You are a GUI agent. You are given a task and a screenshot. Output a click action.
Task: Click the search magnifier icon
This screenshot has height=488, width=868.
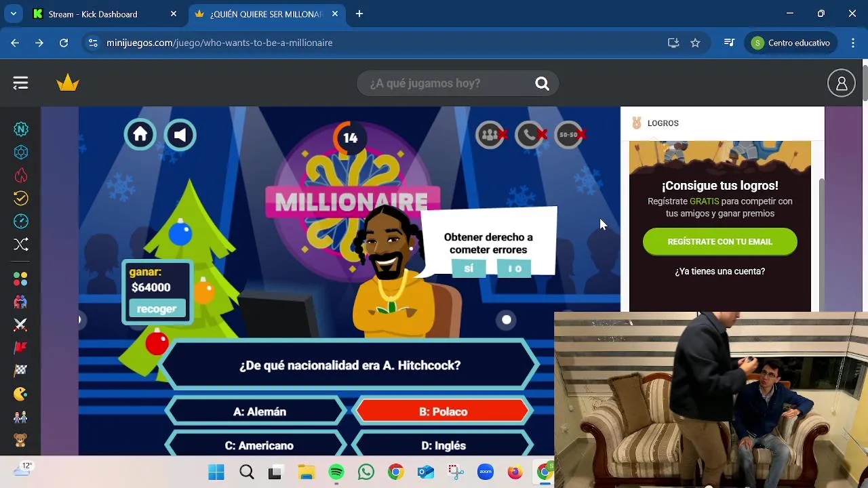pos(542,83)
